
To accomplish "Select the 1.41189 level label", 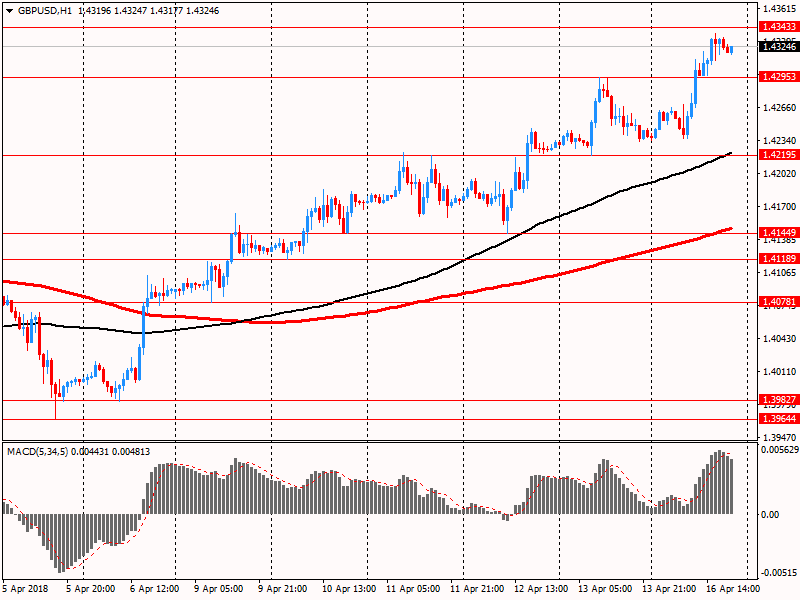I will click(x=779, y=259).
